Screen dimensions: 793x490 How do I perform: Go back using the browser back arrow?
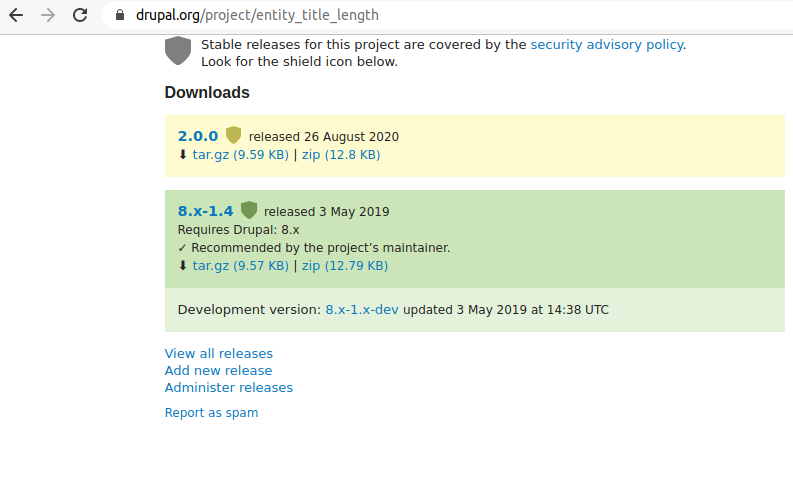point(16,15)
